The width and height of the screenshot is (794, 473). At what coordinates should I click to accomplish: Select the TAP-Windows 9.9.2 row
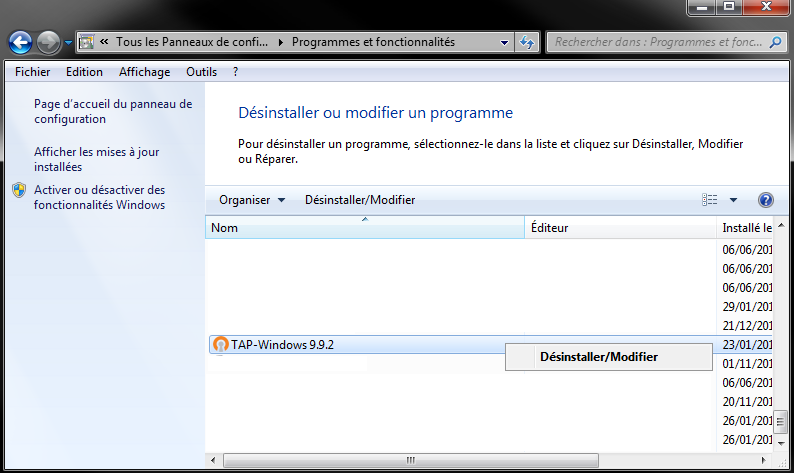point(490,345)
